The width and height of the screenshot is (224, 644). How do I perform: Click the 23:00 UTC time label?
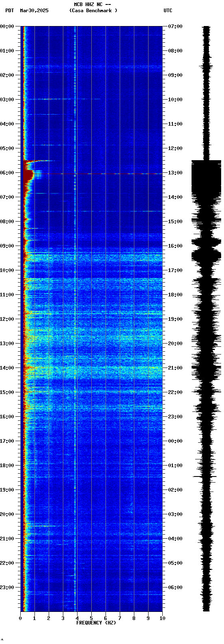tap(175, 417)
